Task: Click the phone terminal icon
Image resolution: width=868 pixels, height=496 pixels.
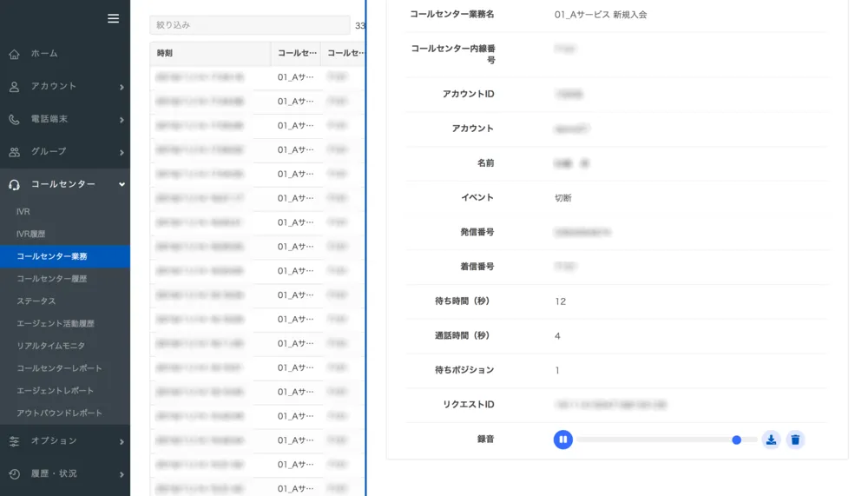Action: (x=15, y=120)
